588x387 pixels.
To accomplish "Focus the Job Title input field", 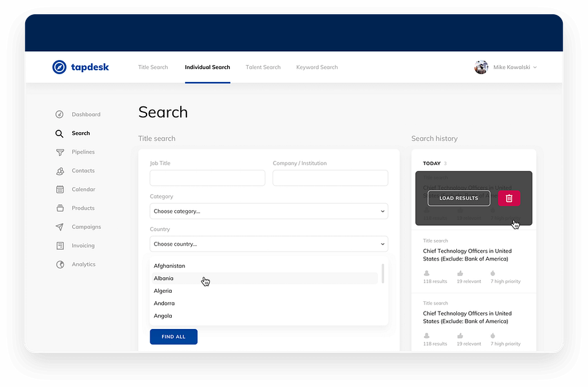I will (207, 178).
